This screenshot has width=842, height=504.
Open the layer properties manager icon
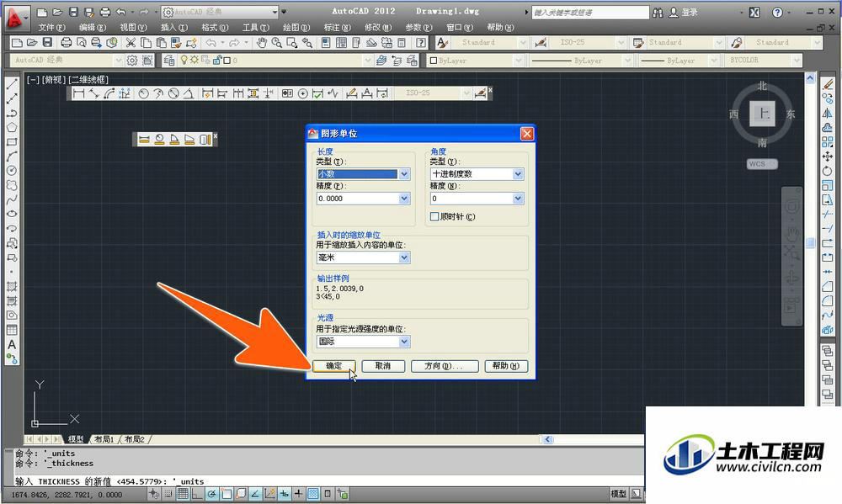pyautogui.click(x=168, y=60)
